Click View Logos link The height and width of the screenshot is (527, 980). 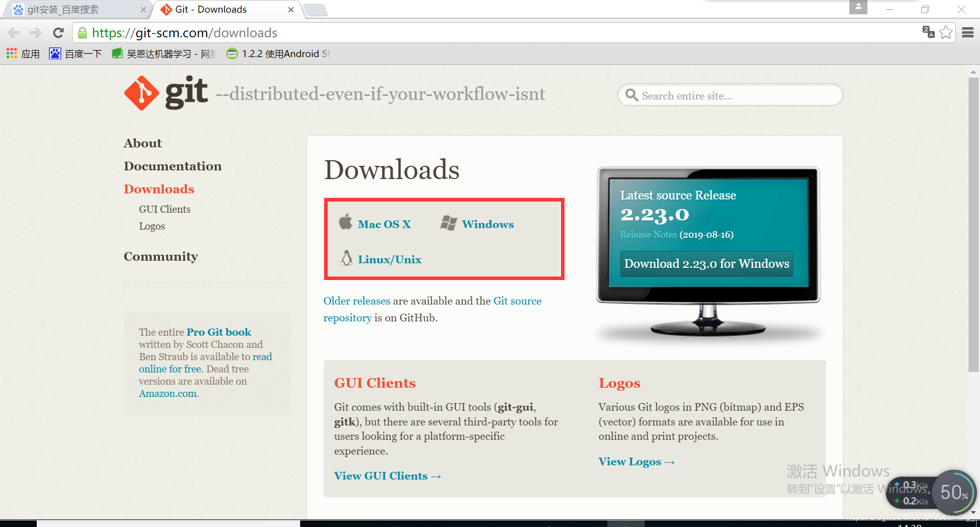tap(636, 462)
